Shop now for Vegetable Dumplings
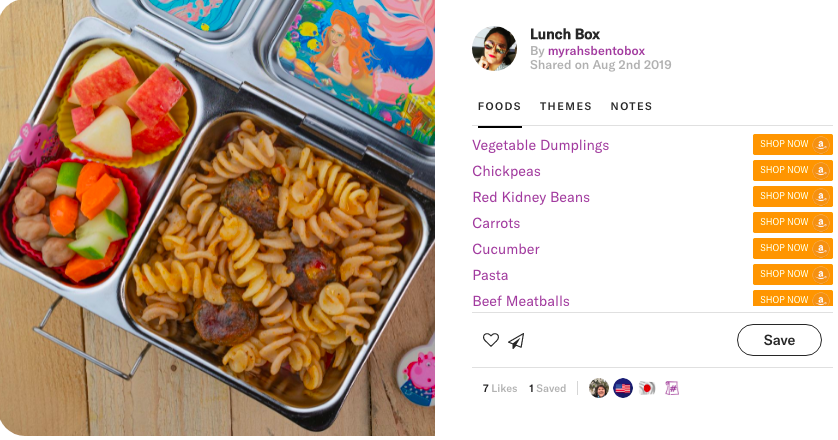The image size is (838, 440). pos(793,144)
